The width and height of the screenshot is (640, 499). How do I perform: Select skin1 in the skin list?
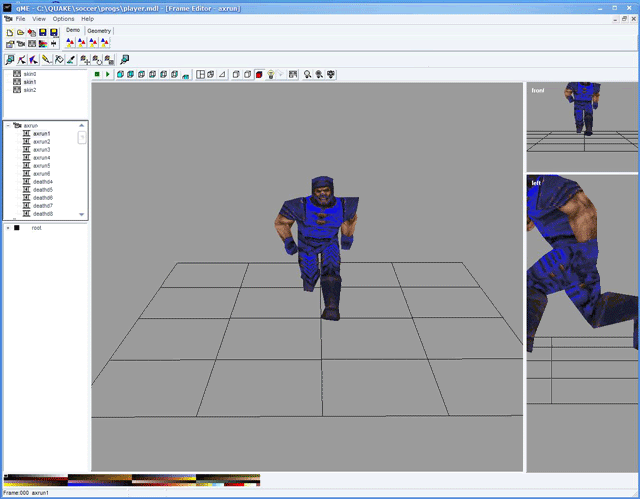point(29,82)
